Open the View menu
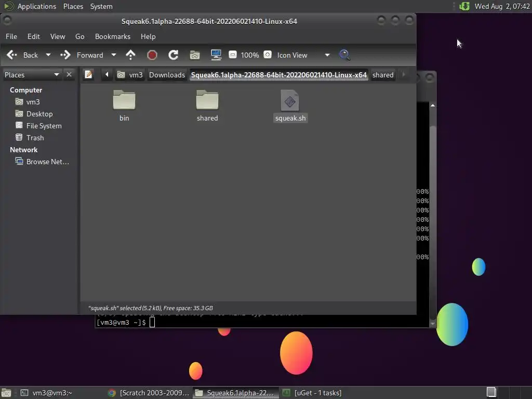Image resolution: width=532 pixels, height=399 pixels. click(x=58, y=36)
